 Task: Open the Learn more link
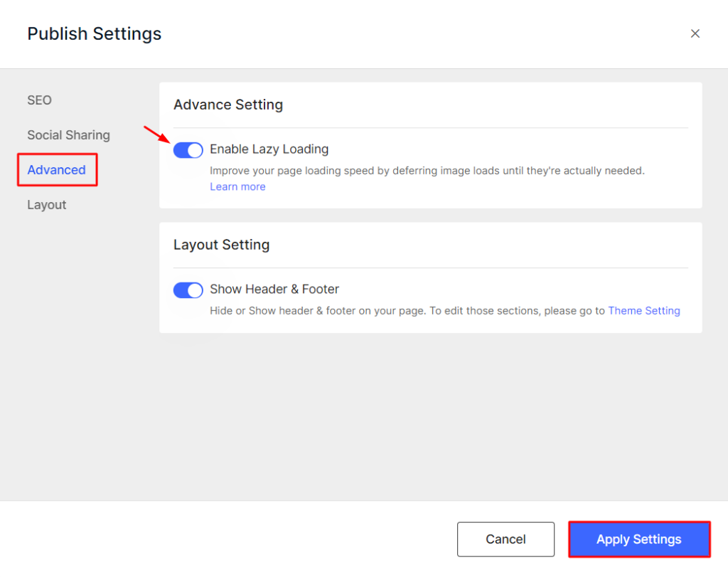[x=237, y=187]
